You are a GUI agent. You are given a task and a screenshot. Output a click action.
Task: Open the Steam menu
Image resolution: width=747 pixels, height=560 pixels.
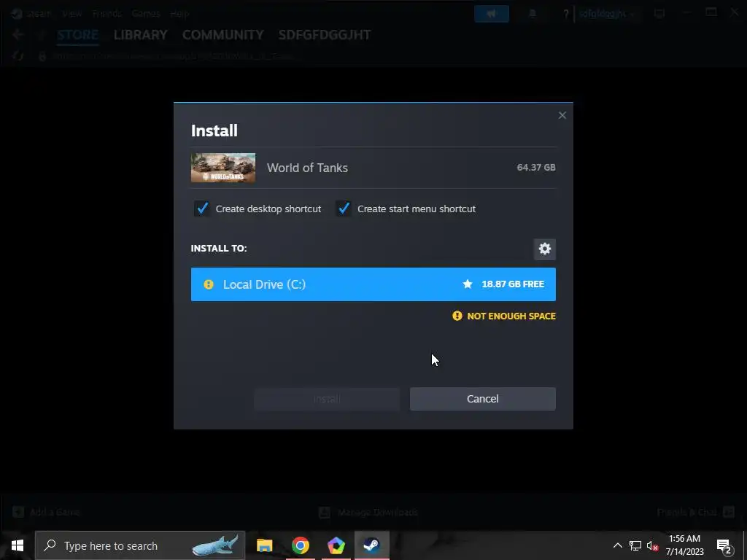pyautogui.click(x=38, y=14)
